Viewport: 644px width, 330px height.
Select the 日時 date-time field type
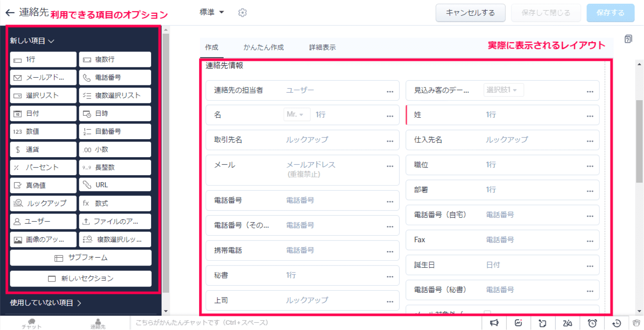pyautogui.click(x=115, y=114)
